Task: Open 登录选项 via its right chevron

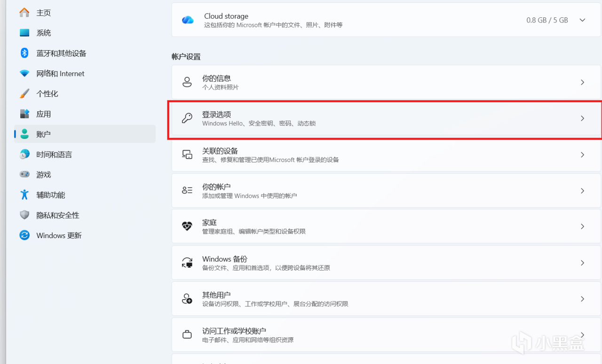Action: point(582,118)
